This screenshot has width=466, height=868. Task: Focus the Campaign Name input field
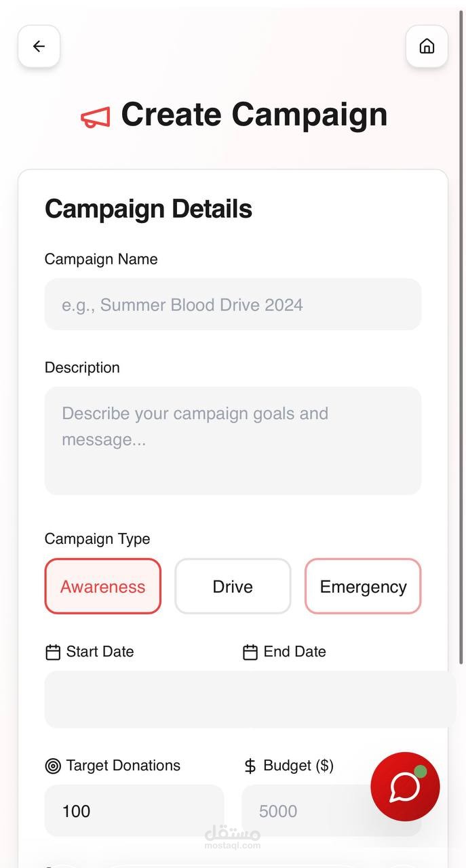pyautogui.click(x=233, y=304)
